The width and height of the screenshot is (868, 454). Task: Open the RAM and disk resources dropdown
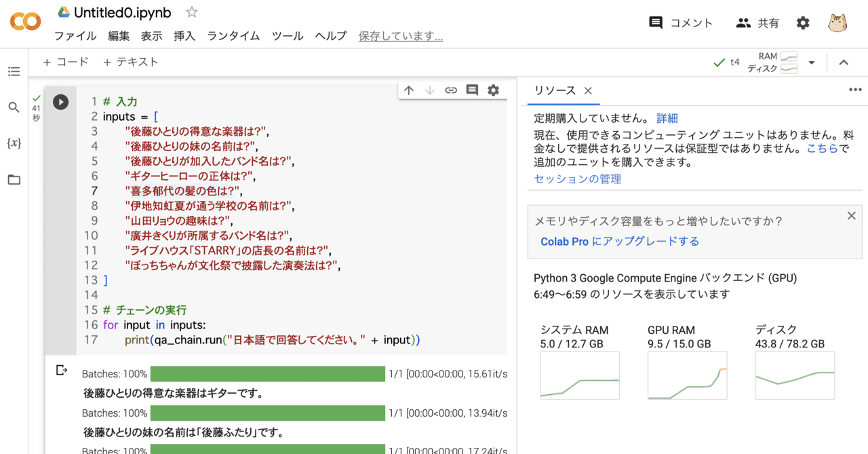(x=812, y=62)
